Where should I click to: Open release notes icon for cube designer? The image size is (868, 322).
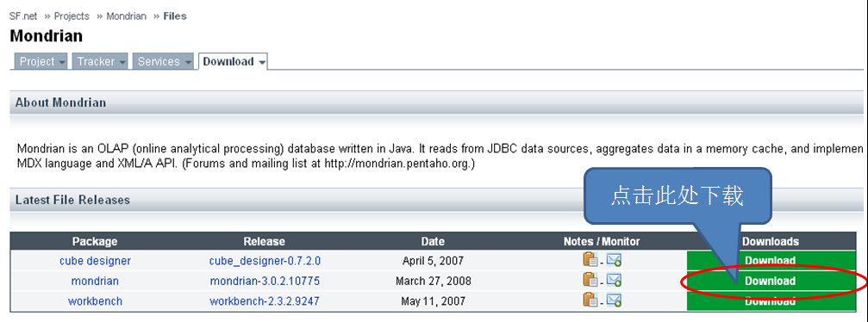(590, 260)
